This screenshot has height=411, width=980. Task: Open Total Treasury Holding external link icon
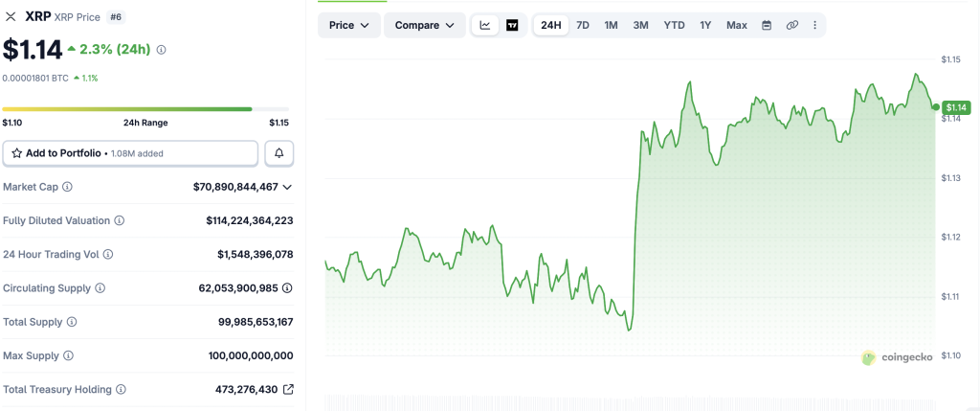click(288, 389)
